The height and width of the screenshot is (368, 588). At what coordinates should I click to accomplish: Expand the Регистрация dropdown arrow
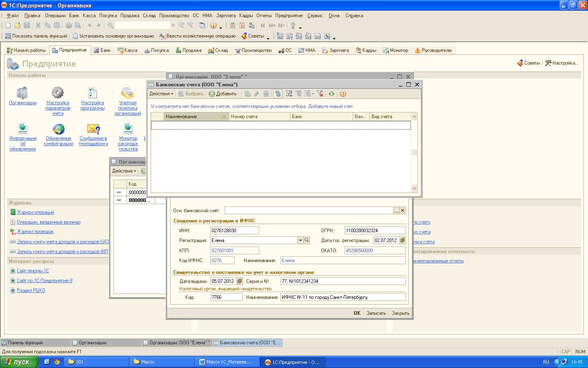click(300, 240)
